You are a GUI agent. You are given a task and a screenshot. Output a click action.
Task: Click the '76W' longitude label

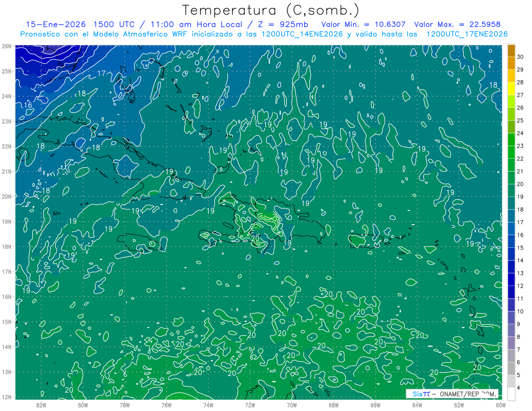coord(166,405)
